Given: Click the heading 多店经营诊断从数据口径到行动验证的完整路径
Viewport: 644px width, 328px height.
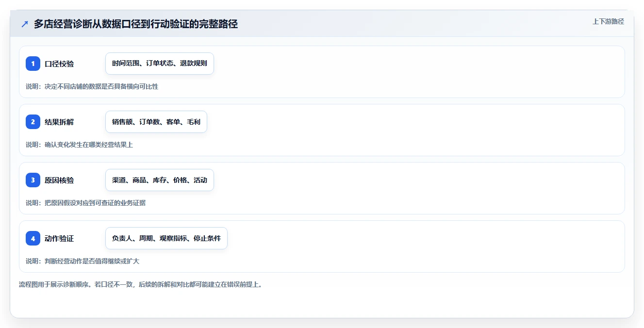Looking at the screenshot, I should (136, 24).
